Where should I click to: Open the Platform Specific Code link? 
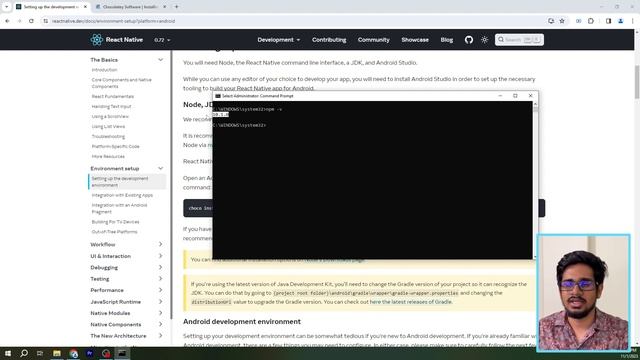coord(116,146)
